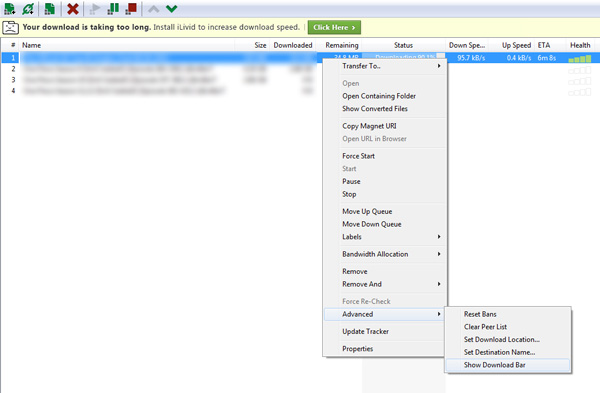Expand the Bandwidth Allocation submenu
This screenshot has height=393, width=600.
[385, 254]
